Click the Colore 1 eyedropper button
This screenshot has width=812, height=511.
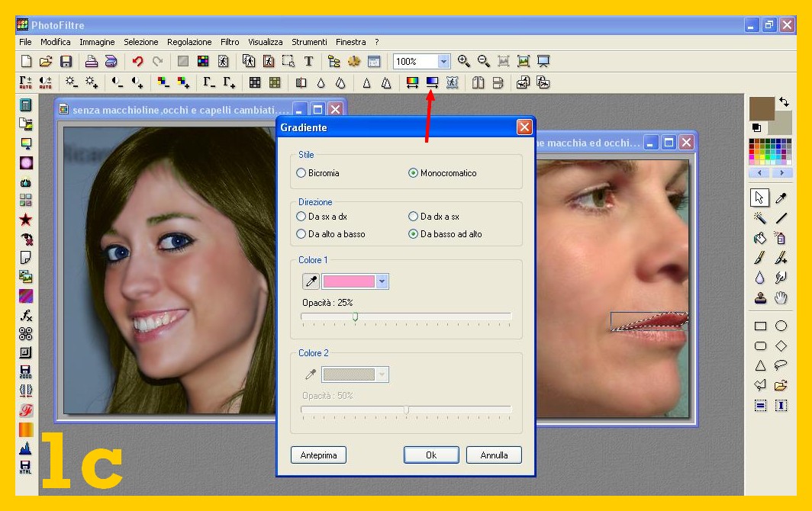(311, 281)
